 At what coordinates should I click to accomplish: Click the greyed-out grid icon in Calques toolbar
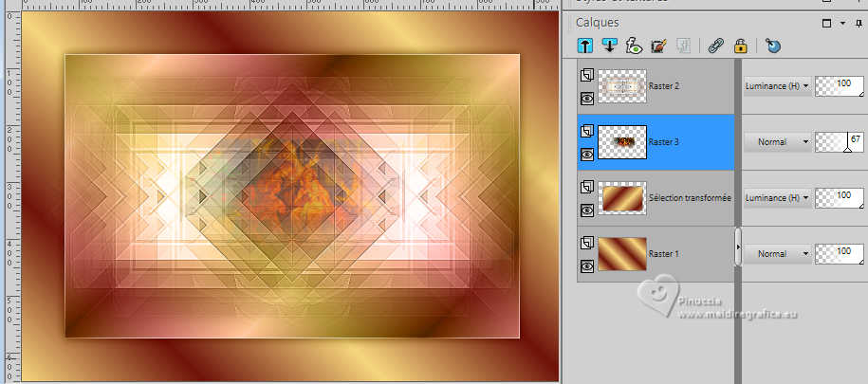click(683, 46)
